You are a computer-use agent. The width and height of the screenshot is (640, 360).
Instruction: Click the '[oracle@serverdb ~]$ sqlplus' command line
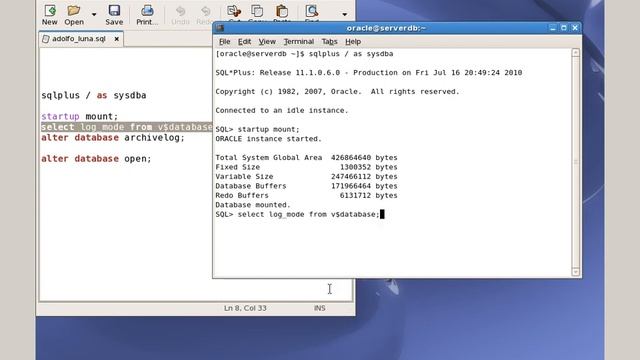[x=304, y=53]
